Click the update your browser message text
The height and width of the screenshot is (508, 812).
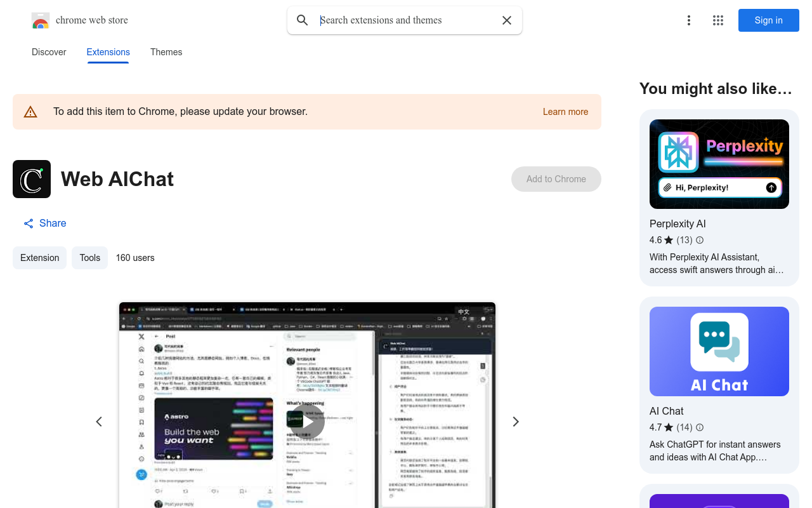[x=180, y=112]
